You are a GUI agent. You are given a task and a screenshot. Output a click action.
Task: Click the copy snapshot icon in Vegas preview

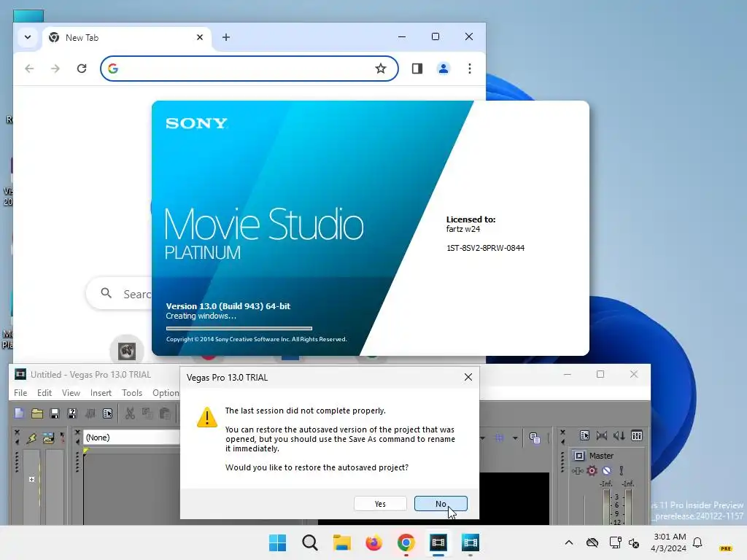click(x=535, y=437)
